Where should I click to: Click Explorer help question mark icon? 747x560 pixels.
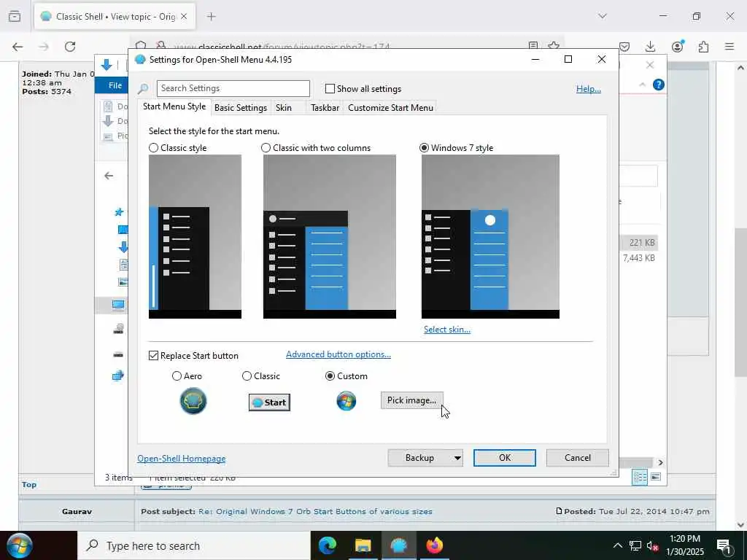click(659, 85)
